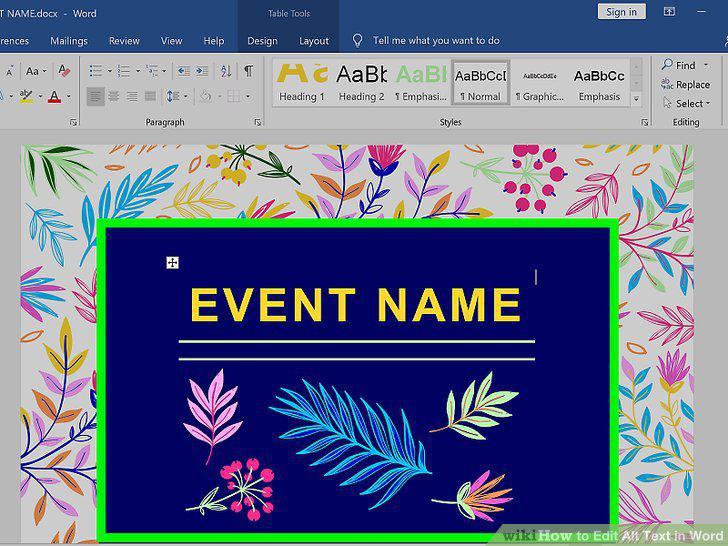Open the line spacing dropdown arrow
Image resolution: width=728 pixels, height=546 pixels.
(x=186, y=97)
